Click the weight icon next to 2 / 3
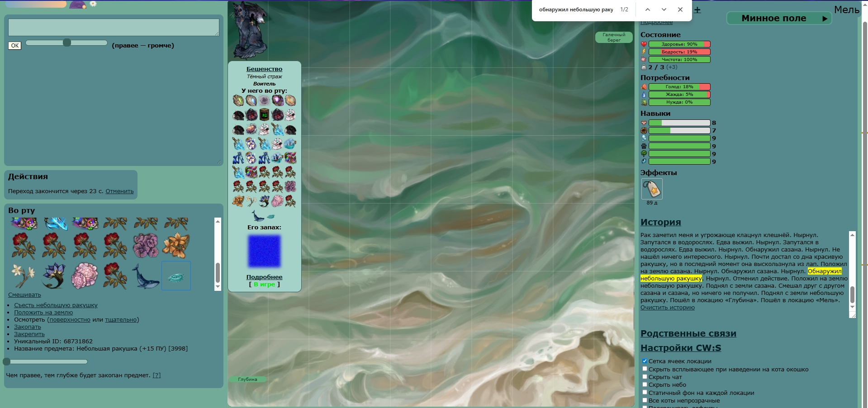Viewport: 868px width, 408px height. pos(644,67)
